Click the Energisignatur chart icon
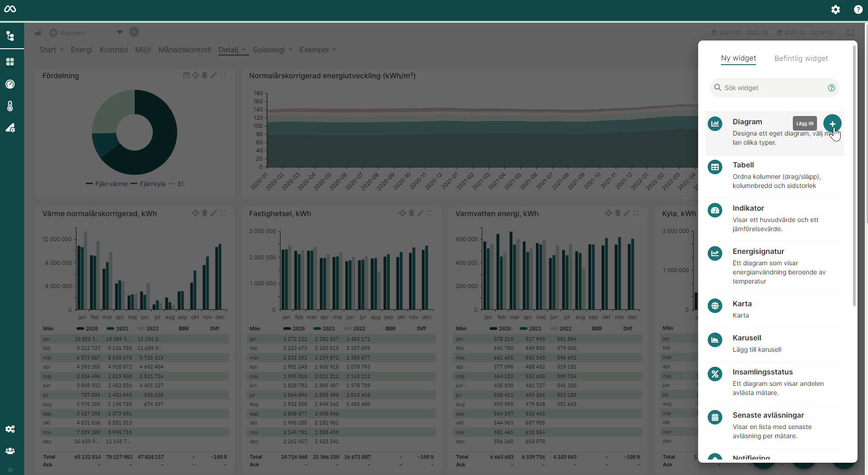The image size is (868, 475). (x=715, y=253)
